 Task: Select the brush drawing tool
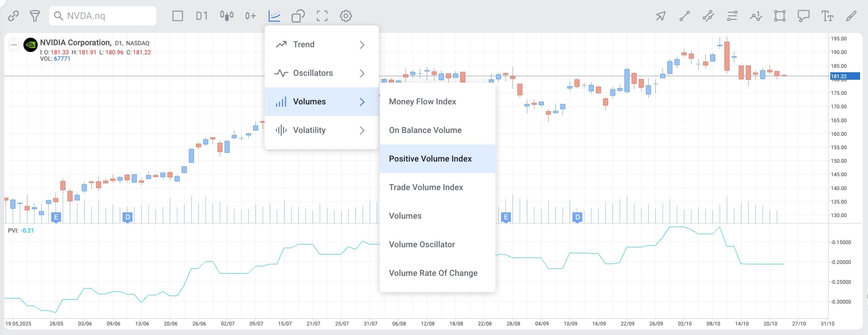pos(851,16)
